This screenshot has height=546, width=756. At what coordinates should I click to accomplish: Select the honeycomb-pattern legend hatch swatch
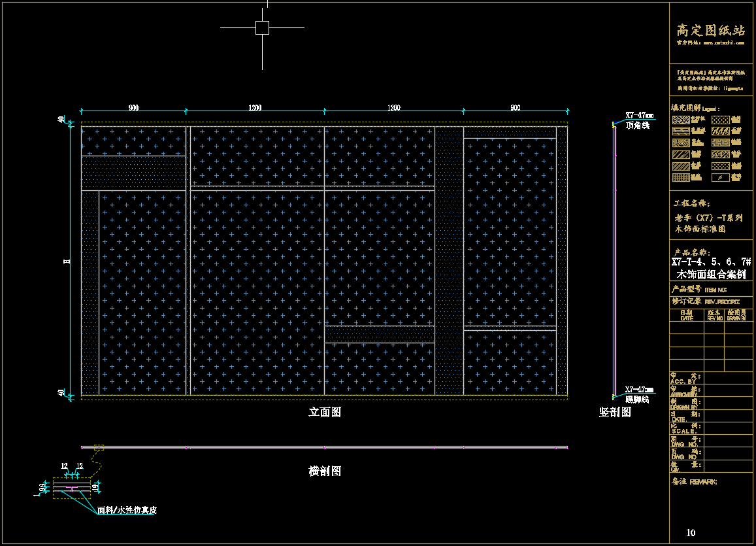click(680, 177)
